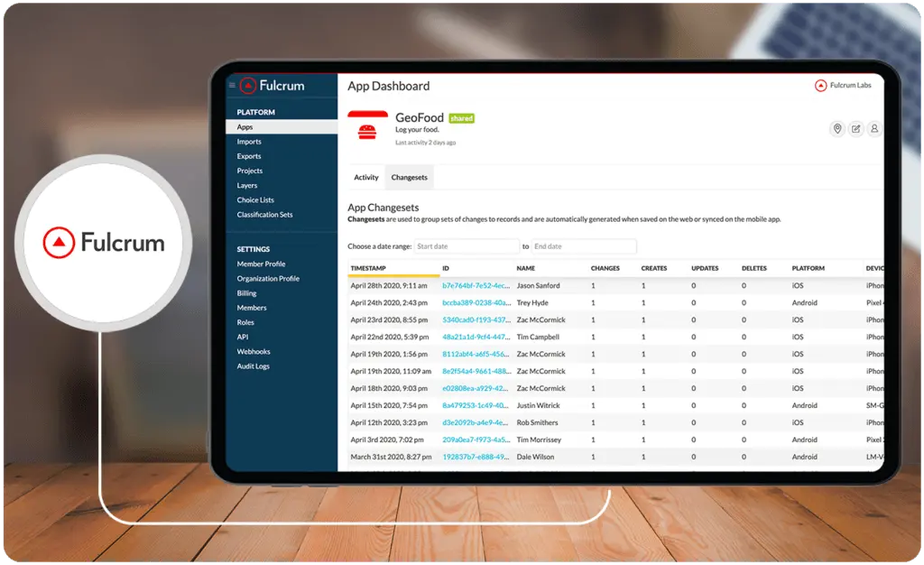
Task: Open Member Profile settings
Action: [x=261, y=264]
